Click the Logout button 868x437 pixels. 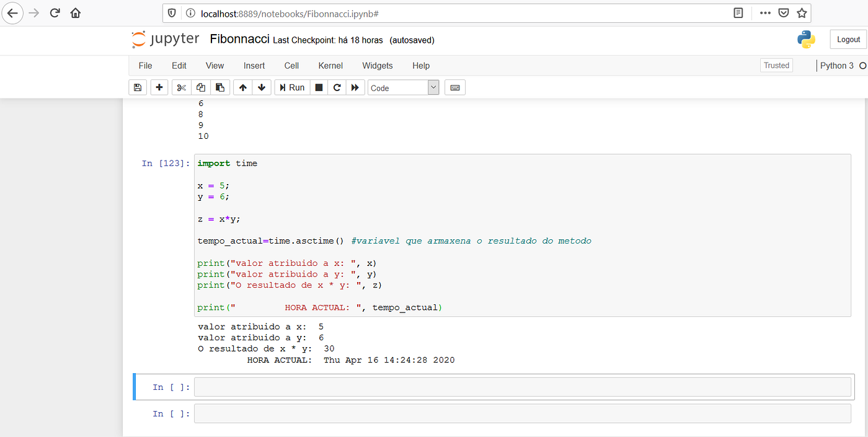tap(848, 38)
